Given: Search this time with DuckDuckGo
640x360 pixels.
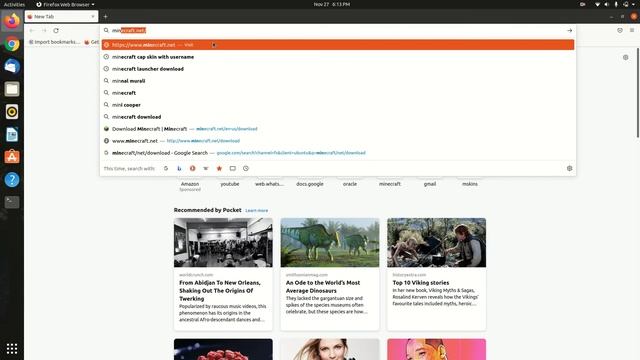Looking at the screenshot, I should pyautogui.click(x=192, y=168).
